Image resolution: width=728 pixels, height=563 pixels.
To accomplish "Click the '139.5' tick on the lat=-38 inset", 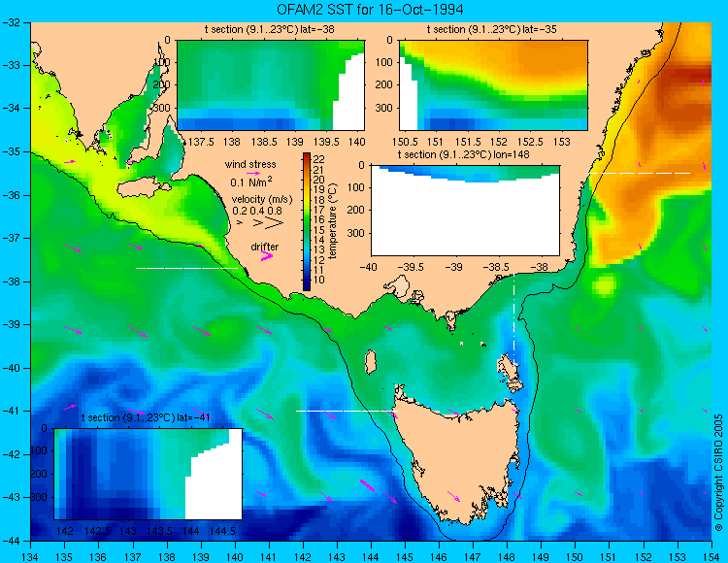I will tap(326, 142).
